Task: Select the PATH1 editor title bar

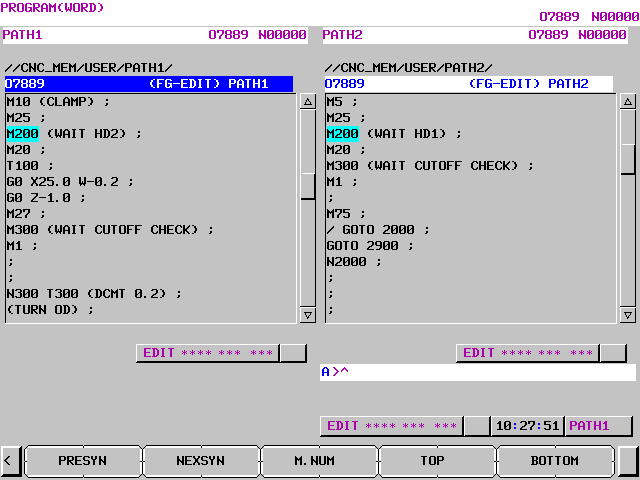Action: 149,84
